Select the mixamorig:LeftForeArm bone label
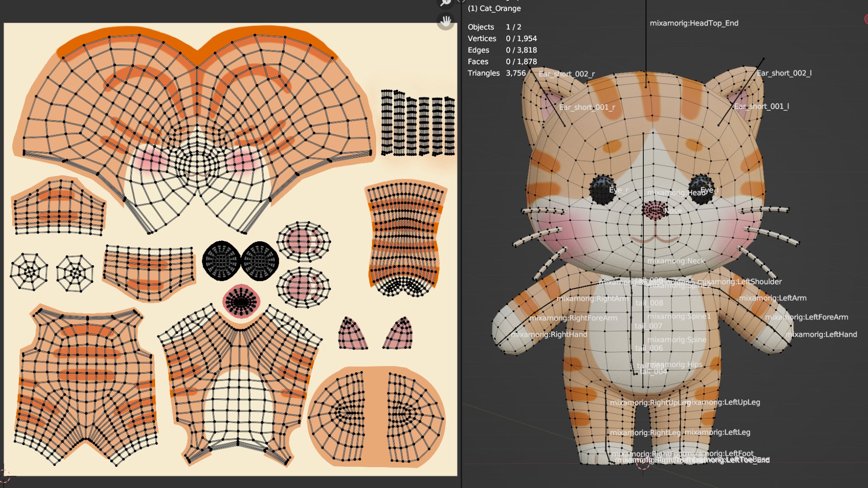Screen dimensions: 868x488 click(807, 317)
